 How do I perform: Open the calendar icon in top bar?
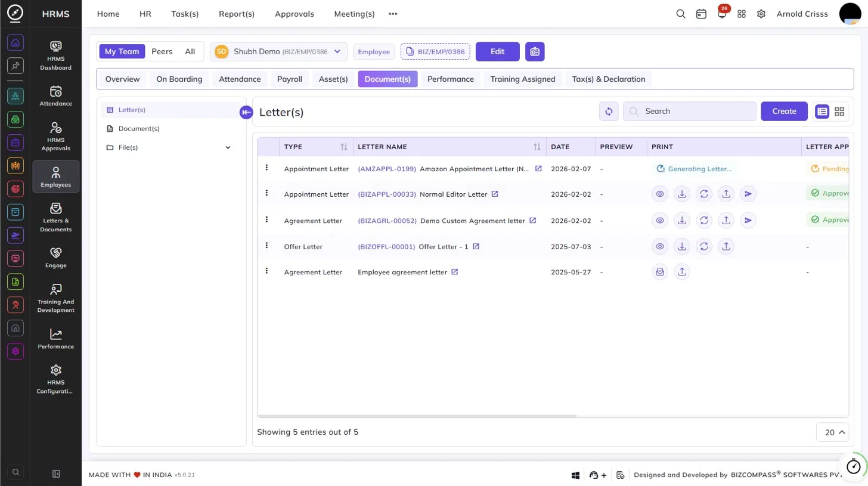pyautogui.click(x=701, y=14)
